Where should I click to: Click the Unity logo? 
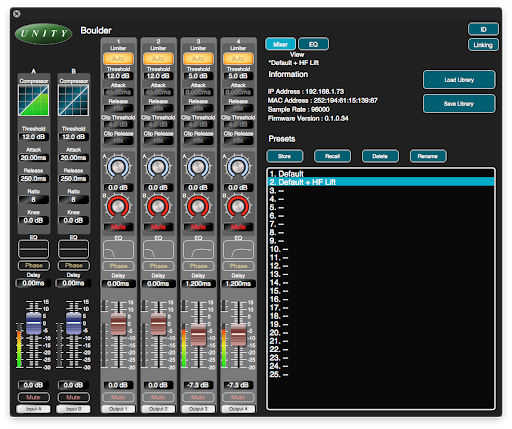(x=44, y=33)
